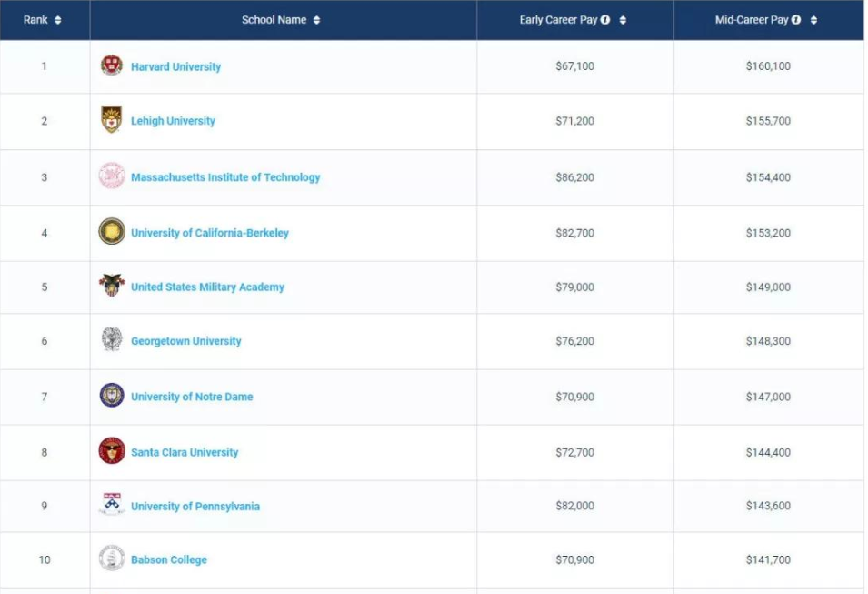Screen dimensions: 868x594
Task: Click rank number 8 cell
Action: click(x=45, y=452)
